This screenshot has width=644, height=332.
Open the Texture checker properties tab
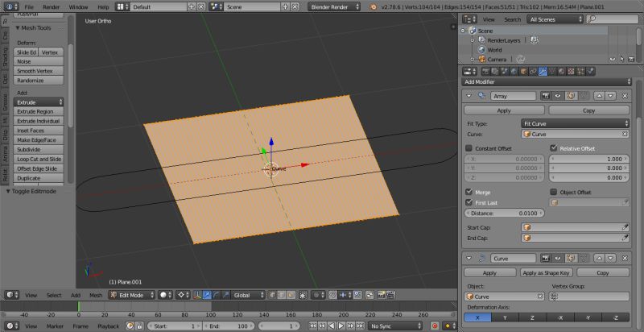pyautogui.click(x=571, y=71)
